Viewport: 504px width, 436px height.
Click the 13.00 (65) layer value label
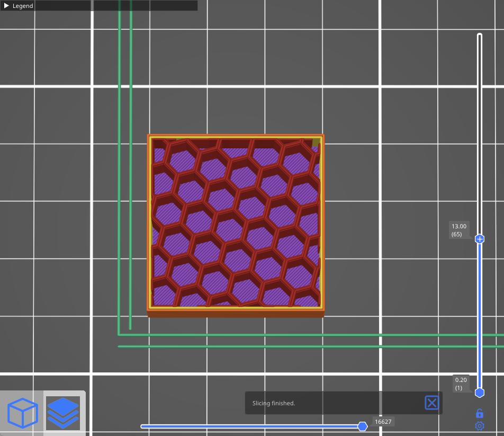[x=458, y=230]
